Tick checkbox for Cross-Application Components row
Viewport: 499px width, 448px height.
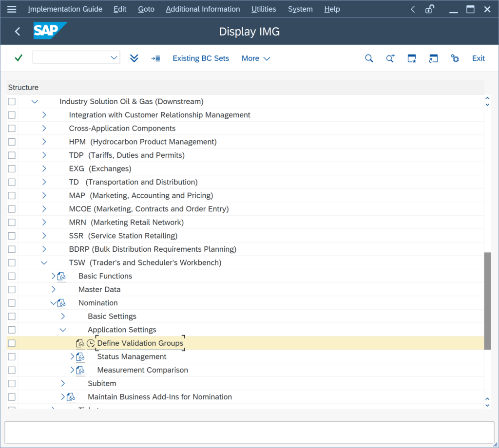(x=12, y=129)
